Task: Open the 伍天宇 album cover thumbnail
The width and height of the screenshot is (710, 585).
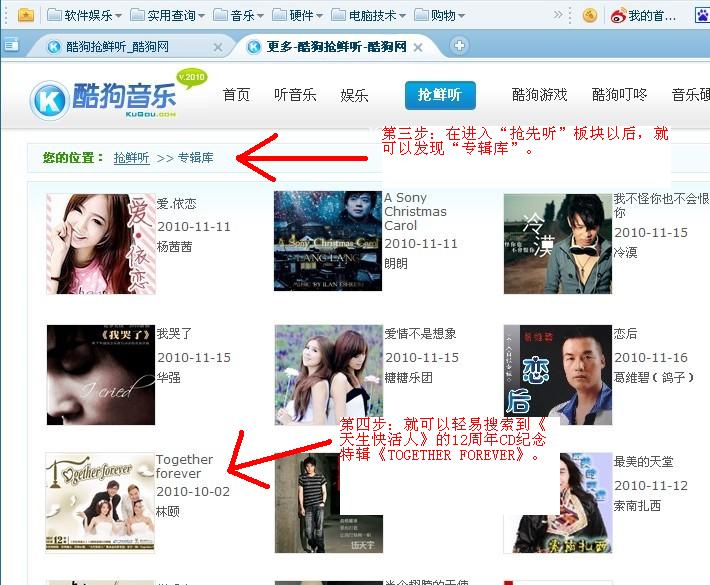Action: coord(329,503)
